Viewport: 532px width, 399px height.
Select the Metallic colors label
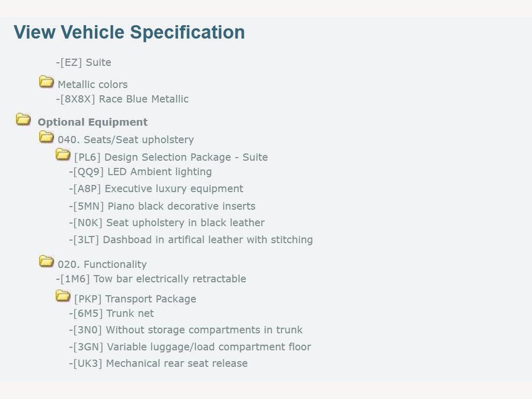(x=93, y=85)
